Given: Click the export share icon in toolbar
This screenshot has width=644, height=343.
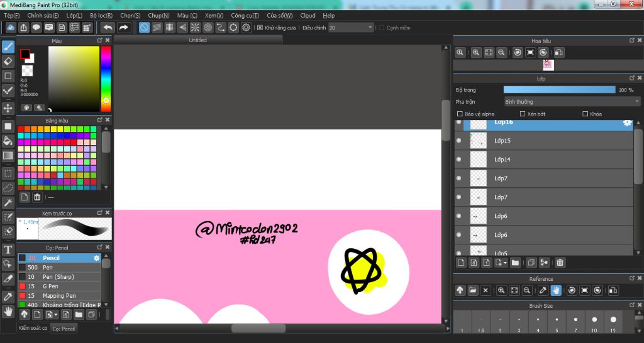Looking at the screenshot, I should [23, 28].
